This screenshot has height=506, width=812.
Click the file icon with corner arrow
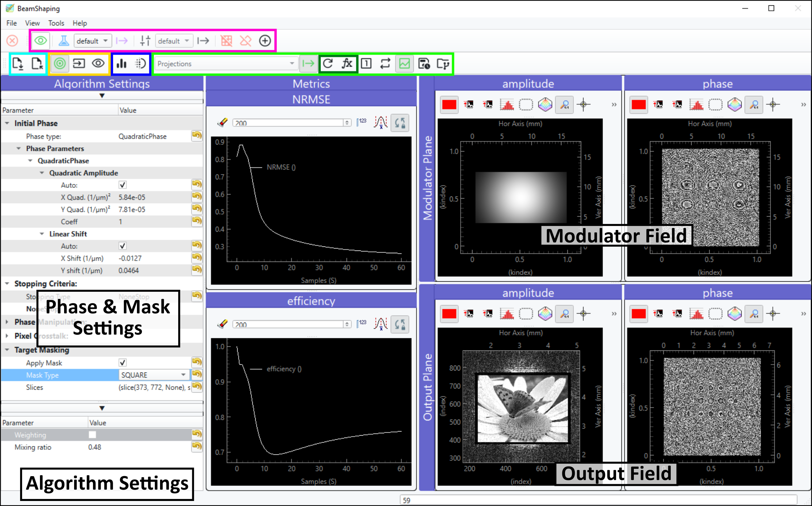tap(37, 63)
